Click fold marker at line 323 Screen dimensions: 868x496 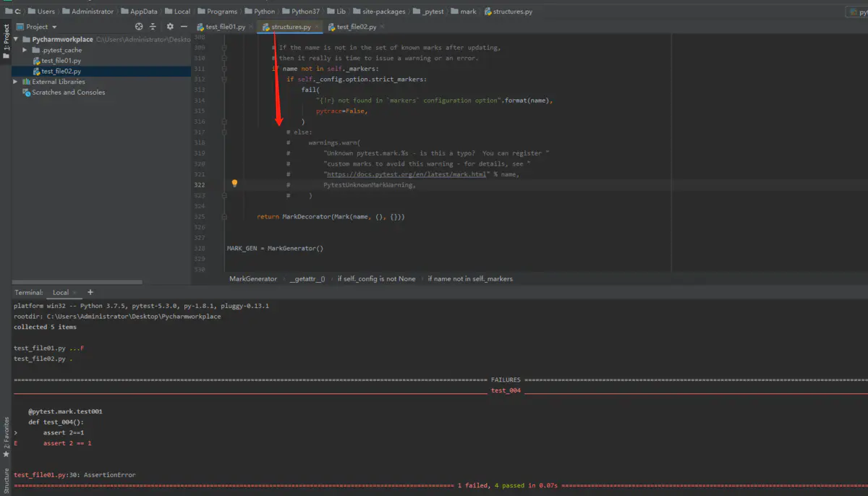pos(224,196)
